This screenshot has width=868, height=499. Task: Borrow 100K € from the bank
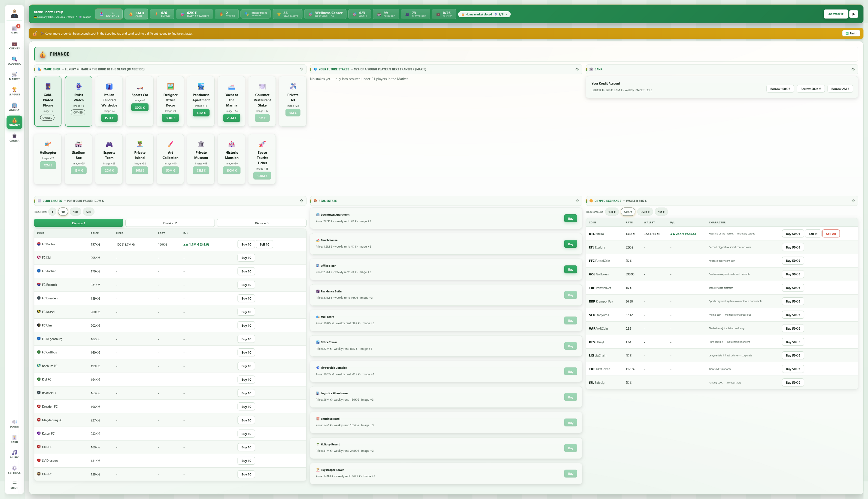click(780, 89)
